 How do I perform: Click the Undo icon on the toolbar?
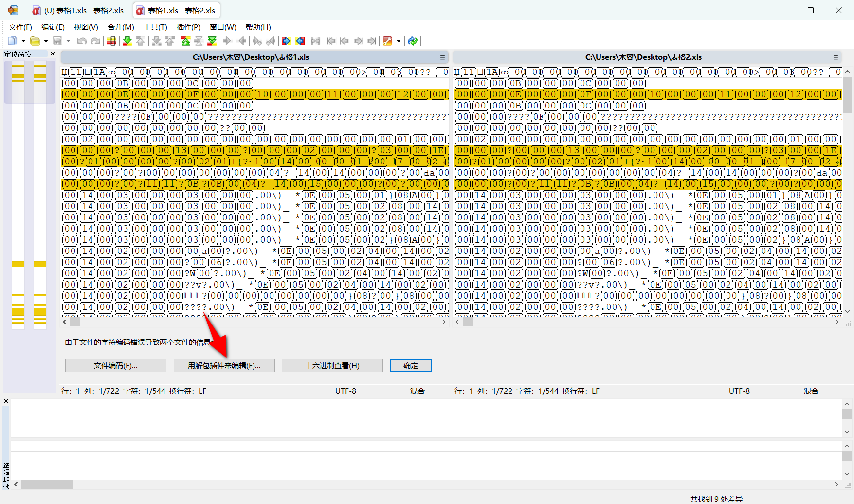[82, 41]
